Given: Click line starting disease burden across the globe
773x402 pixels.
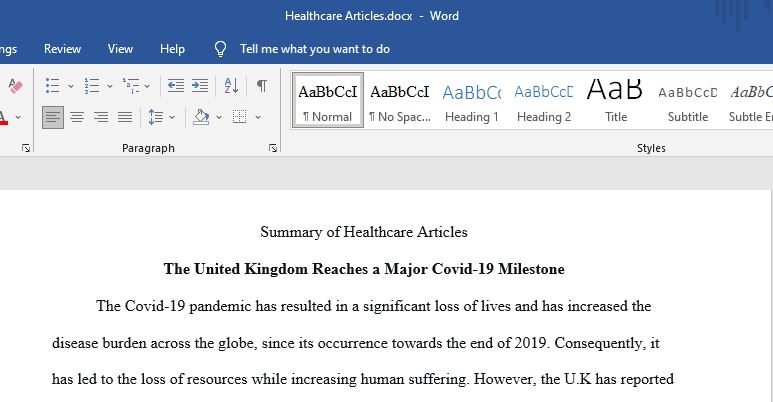Looking at the screenshot, I should tap(355, 343).
